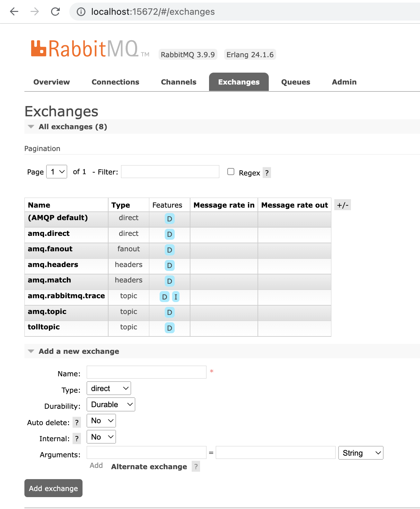Sort by Message rate out column
Screen dimensions: 420x509
[x=295, y=205]
